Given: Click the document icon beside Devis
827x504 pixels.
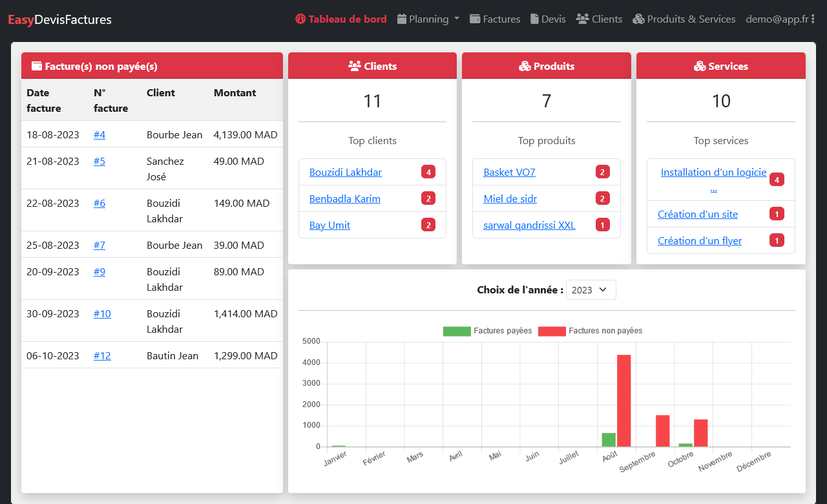Looking at the screenshot, I should pos(534,19).
